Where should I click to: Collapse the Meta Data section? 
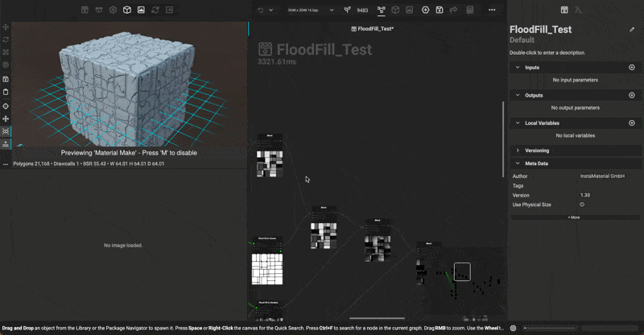[518, 163]
